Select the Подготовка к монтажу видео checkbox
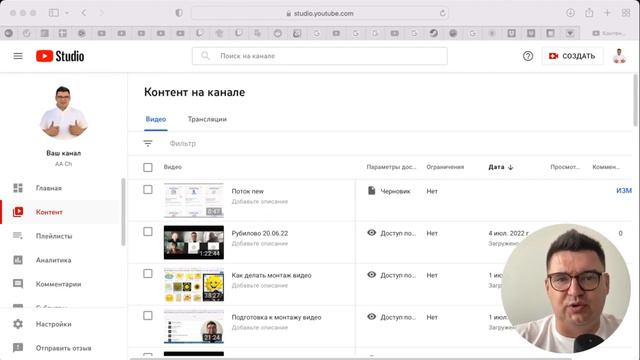The height and width of the screenshot is (360, 640). [148, 316]
